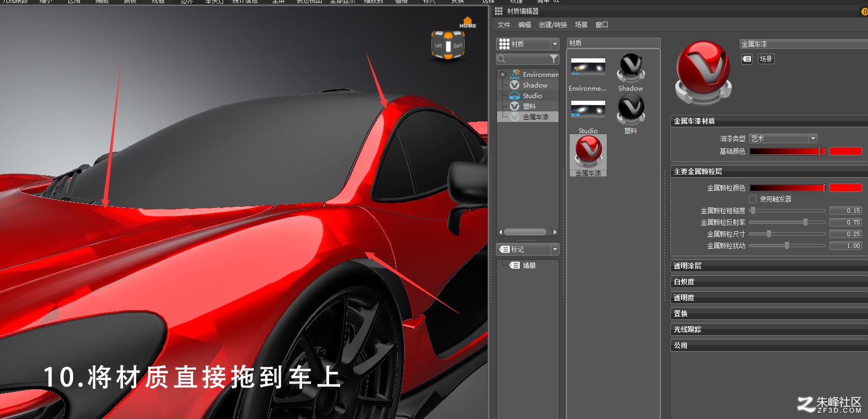Click the HOME icon above the view cube
The height and width of the screenshot is (419, 868).
[467, 22]
